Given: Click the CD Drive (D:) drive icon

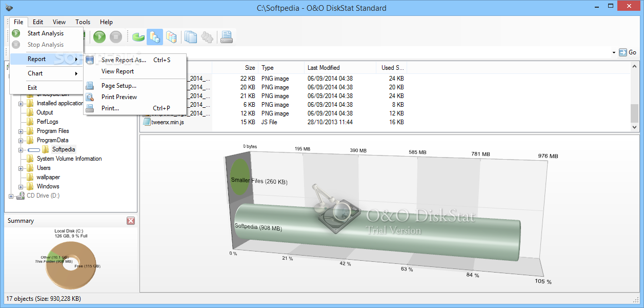Looking at the screenshot, I should point(21,196).
